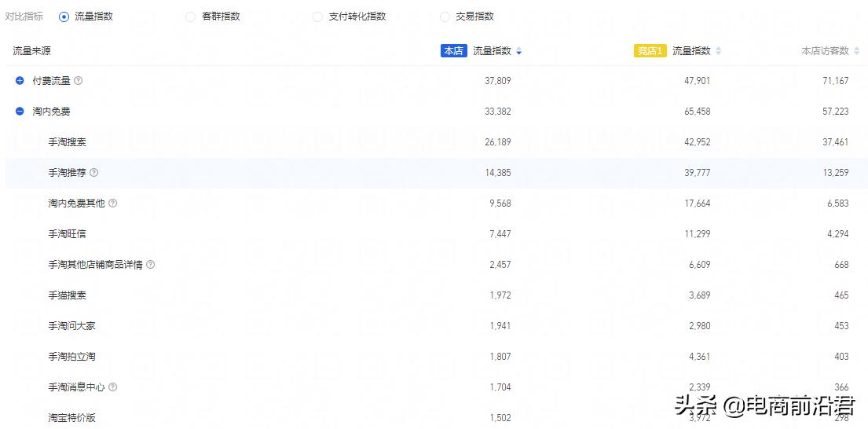Sort by 竞店1 流量指数 column
This screenshot has width=868, height=429.
(x=718, y=51)
